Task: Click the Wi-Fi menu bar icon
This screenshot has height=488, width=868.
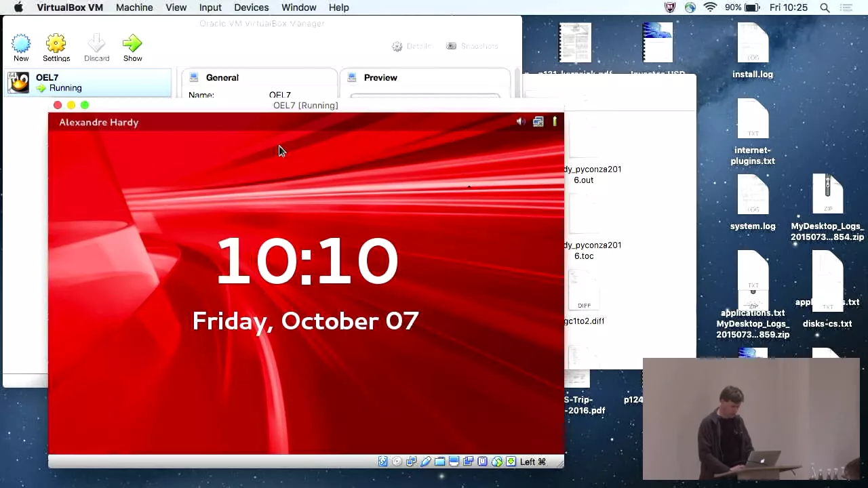Action: [710, 7]
